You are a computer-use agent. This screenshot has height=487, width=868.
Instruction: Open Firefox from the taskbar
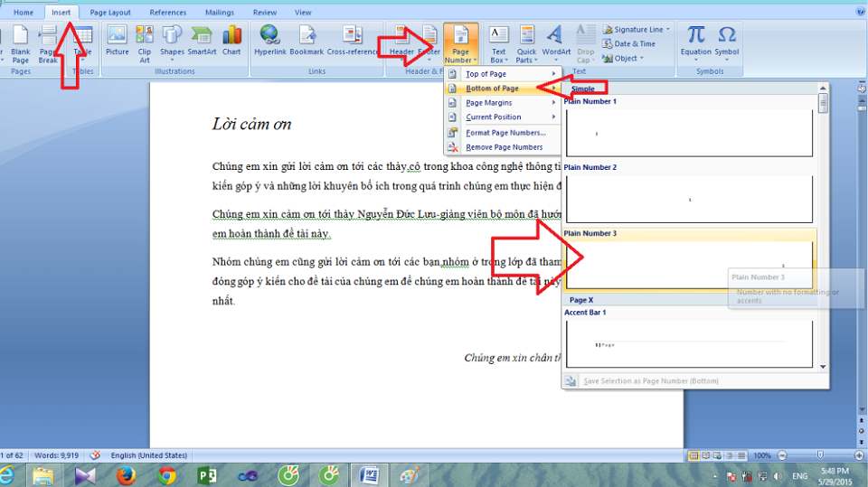126,475
